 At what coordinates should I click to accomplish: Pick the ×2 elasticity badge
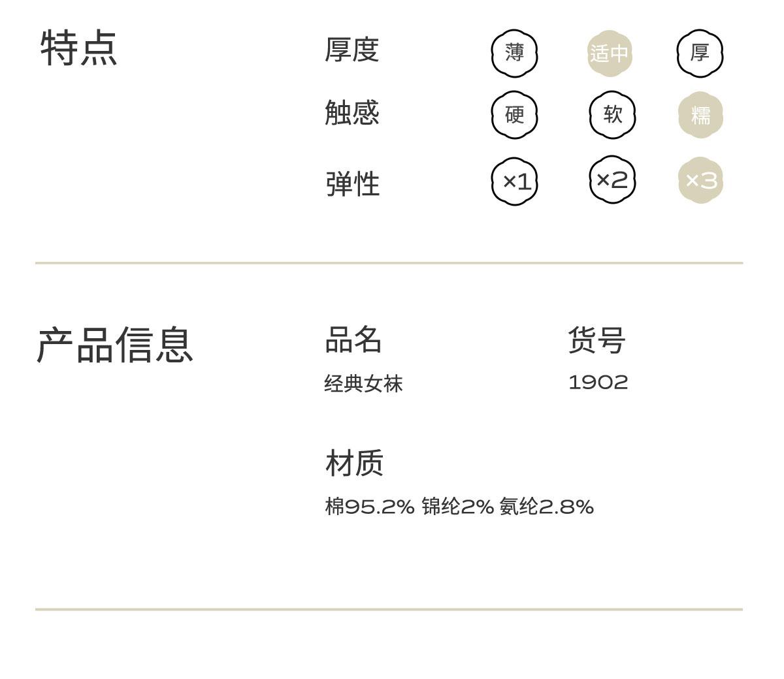[x=612, y=180]
